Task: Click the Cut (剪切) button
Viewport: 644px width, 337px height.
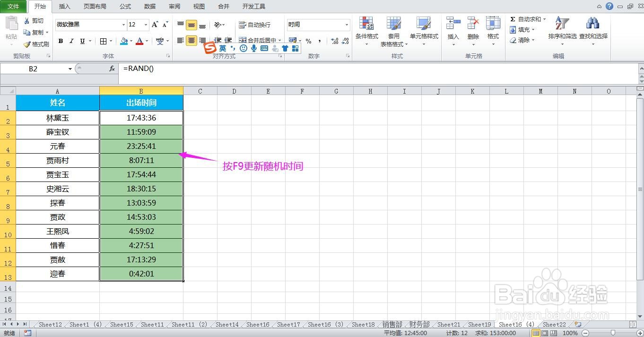Action: [34, 21]
